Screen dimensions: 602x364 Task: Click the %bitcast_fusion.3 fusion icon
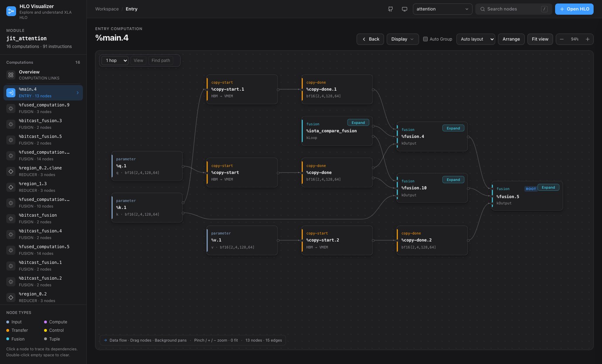[x=11, y=124]
